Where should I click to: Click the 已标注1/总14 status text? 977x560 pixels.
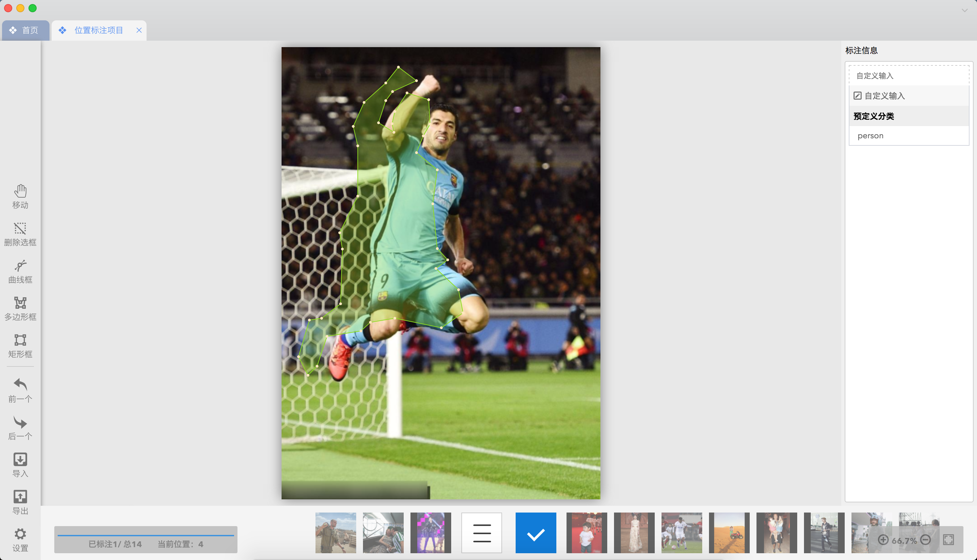point(115,544)
